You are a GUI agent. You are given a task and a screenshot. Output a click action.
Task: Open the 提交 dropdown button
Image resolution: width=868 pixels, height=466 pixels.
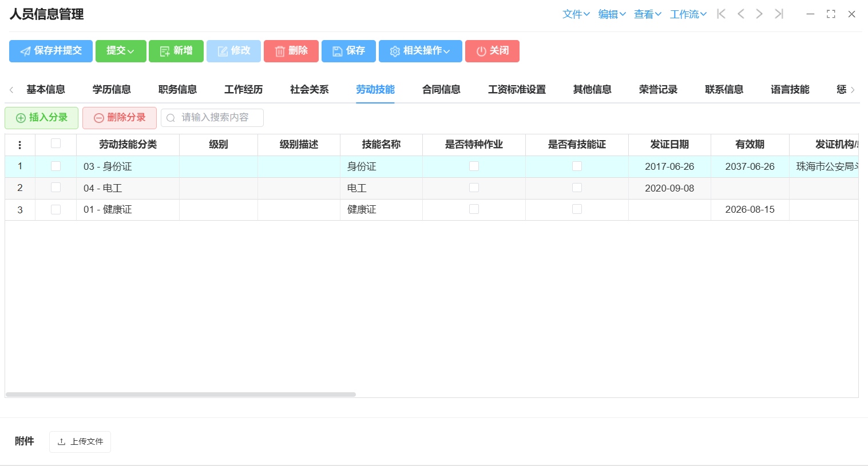click(121, 51)
